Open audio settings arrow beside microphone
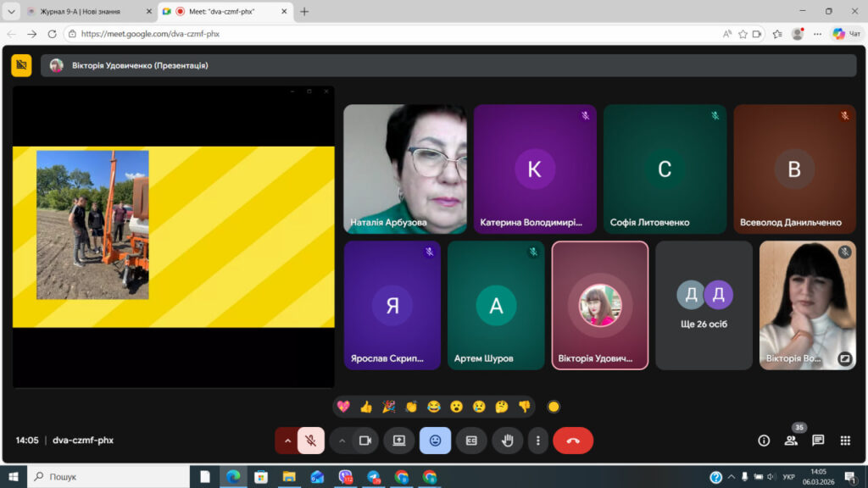This screenshot has height=488, width=868. (x=287, y=441)
